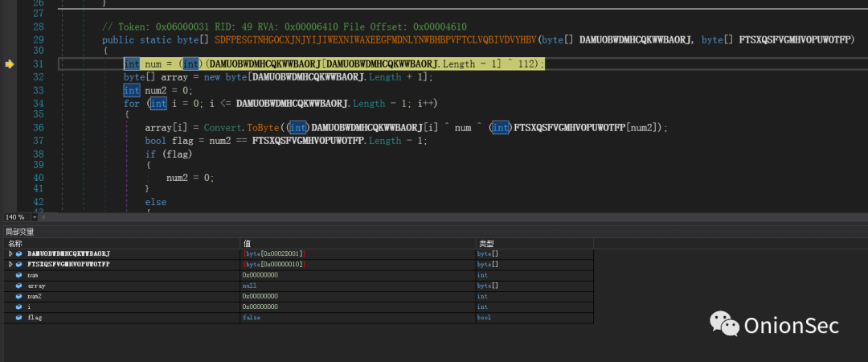
Task: Select the null value of array
Action: click(x=249, y=286)
